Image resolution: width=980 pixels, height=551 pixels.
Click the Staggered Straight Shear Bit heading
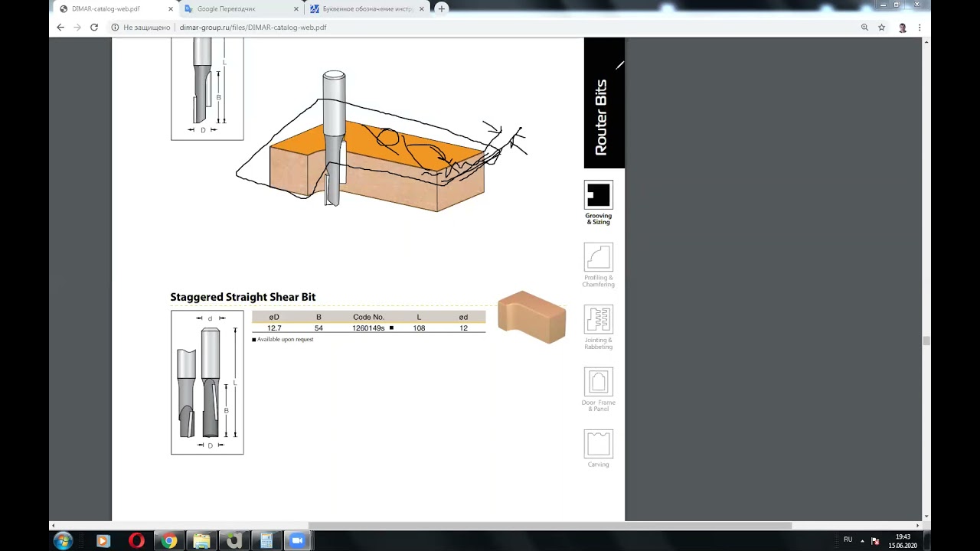[243, 297]
